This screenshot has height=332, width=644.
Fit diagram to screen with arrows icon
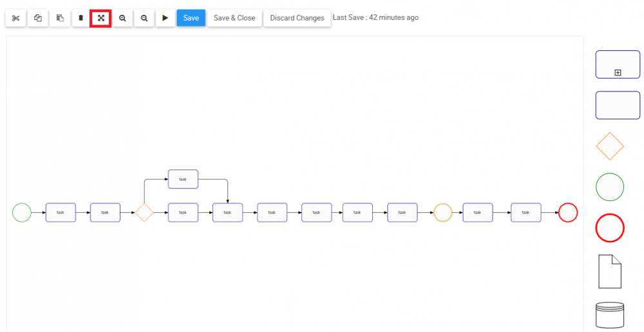tap(101, 18)
